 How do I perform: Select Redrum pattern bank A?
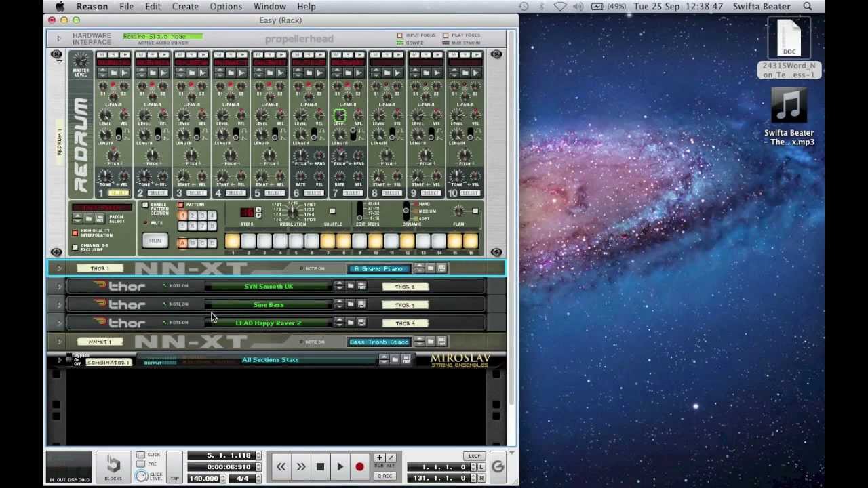182,243
